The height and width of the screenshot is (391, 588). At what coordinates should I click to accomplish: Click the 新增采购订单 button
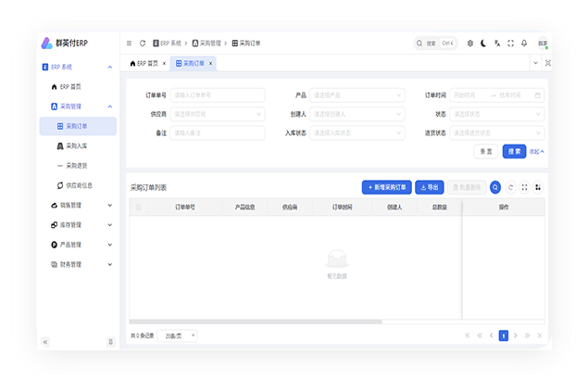(x=386, y=187)
